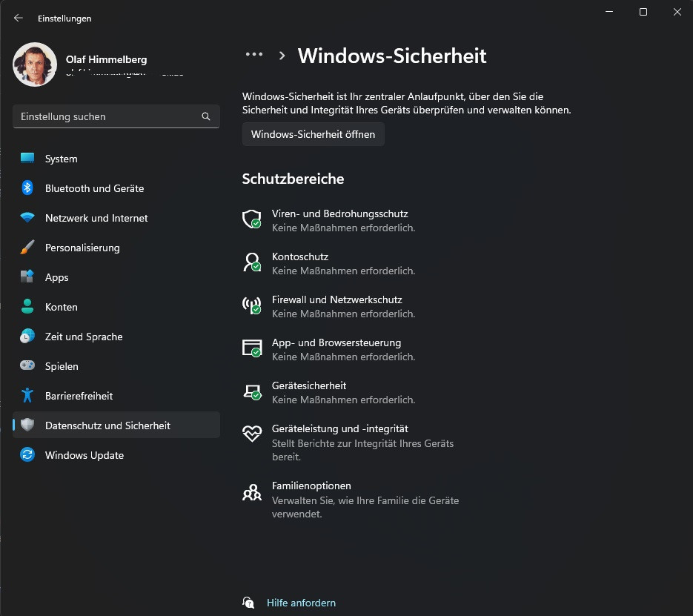The width and height of the screenshot is (693, 616).
Task: Open Windows Update page
Action: [116, 454]
